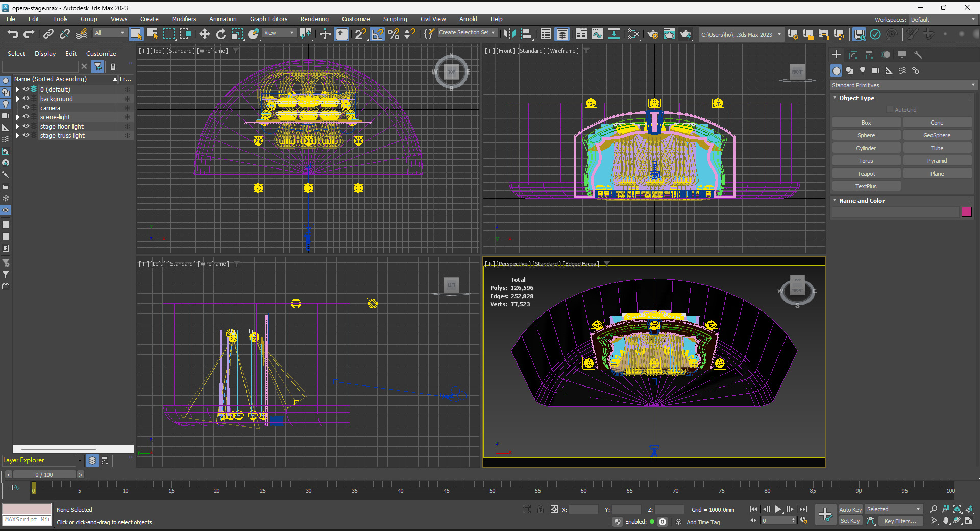The height and width of the screenshot is (531, 980).
Task: Select the Rotate tool in the toolbar
Action: tap(220, 34)
